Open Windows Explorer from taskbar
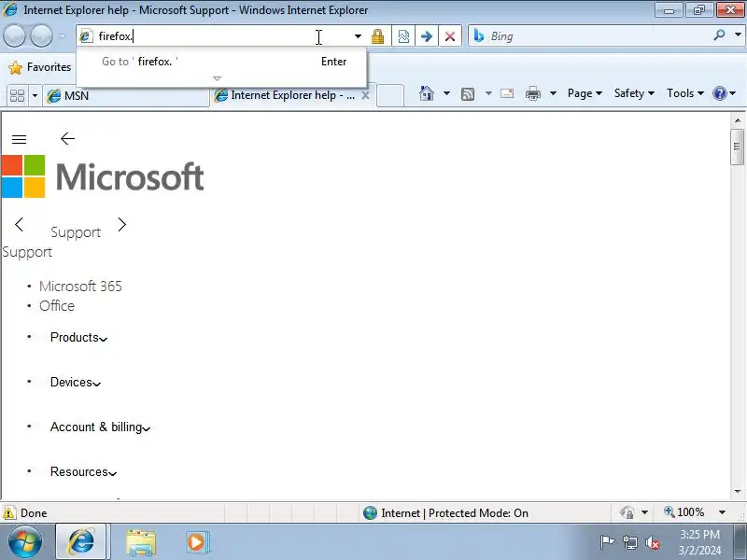This screenshot has width=747, height=560. [141, 542]
